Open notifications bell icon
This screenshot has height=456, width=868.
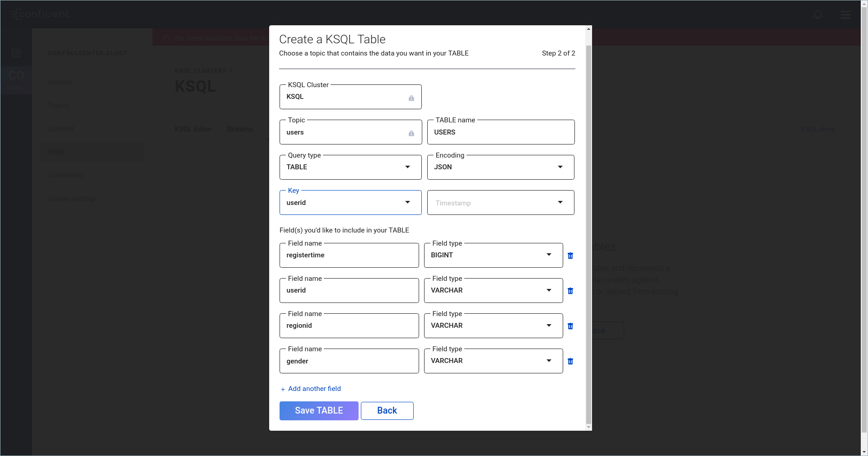818,14
